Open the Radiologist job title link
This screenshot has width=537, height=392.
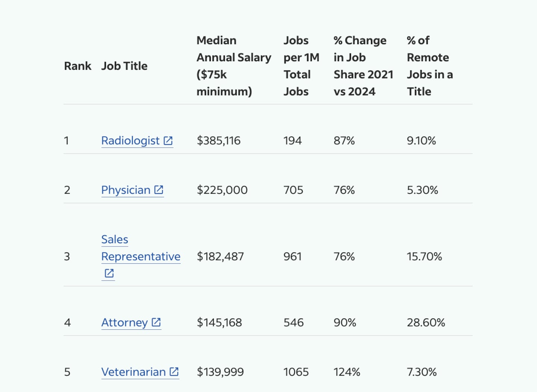pos(130,141)
